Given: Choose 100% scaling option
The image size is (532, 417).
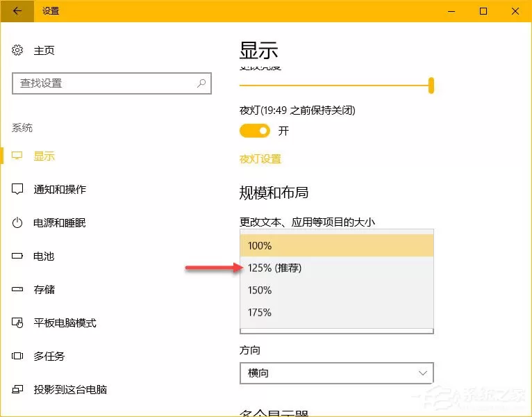Looking at the screenshot, I should pos(337,245).
